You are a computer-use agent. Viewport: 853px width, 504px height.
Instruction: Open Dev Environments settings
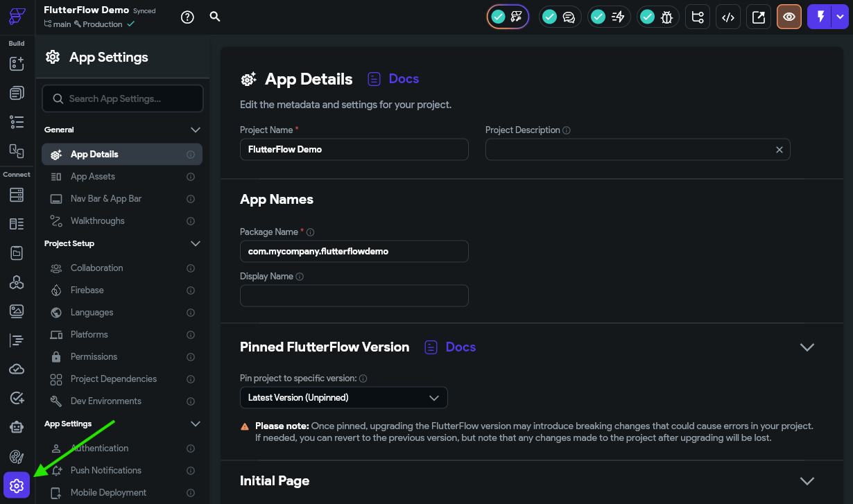coord(122,401)
